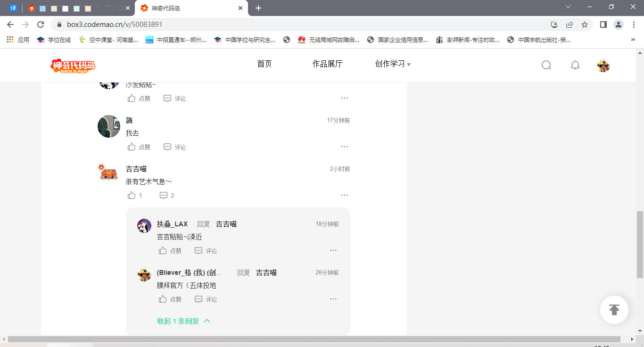The image size is (644, 347).
Task: Click the browser forward arrow
Action: 25,25
